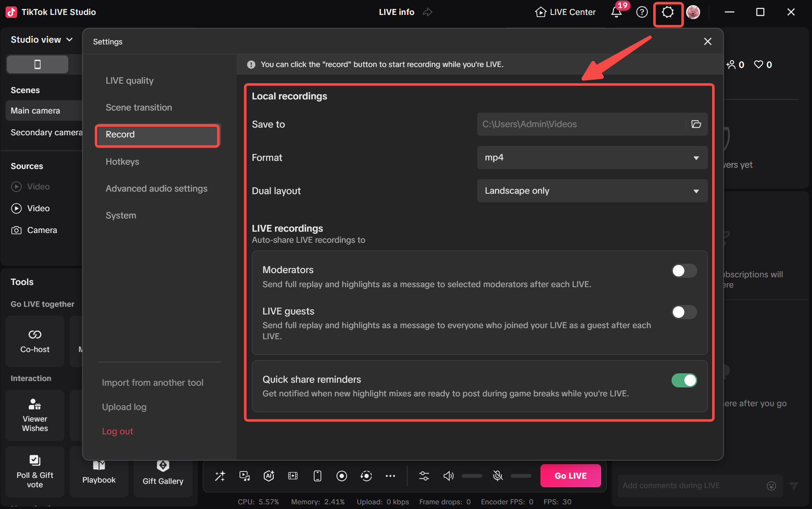The width and height of the screenshot is (812, 509).
Task: Open the music and media panel
Action: (245, 476)
